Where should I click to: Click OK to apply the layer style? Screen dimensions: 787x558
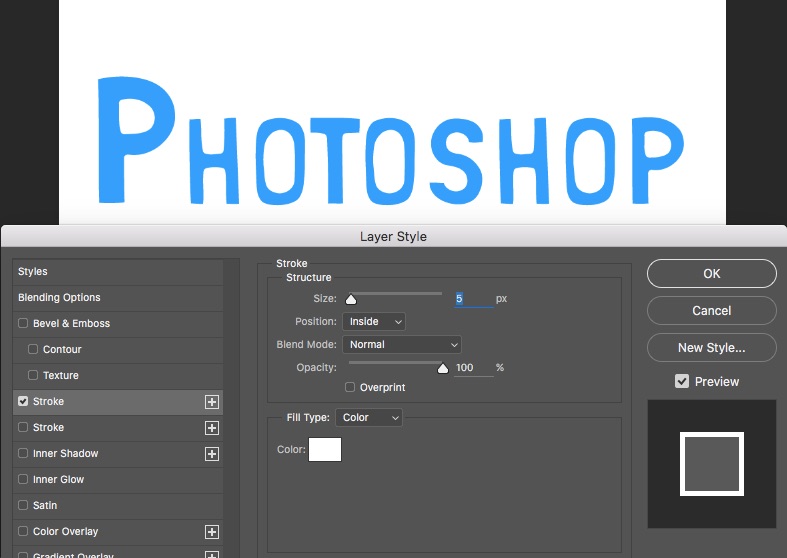point(712,273)
